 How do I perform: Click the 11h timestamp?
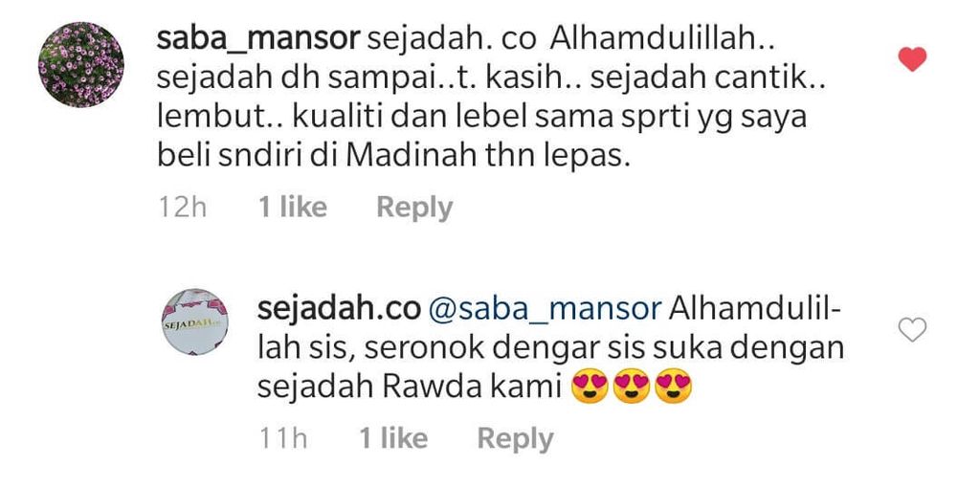click(283, 439)
